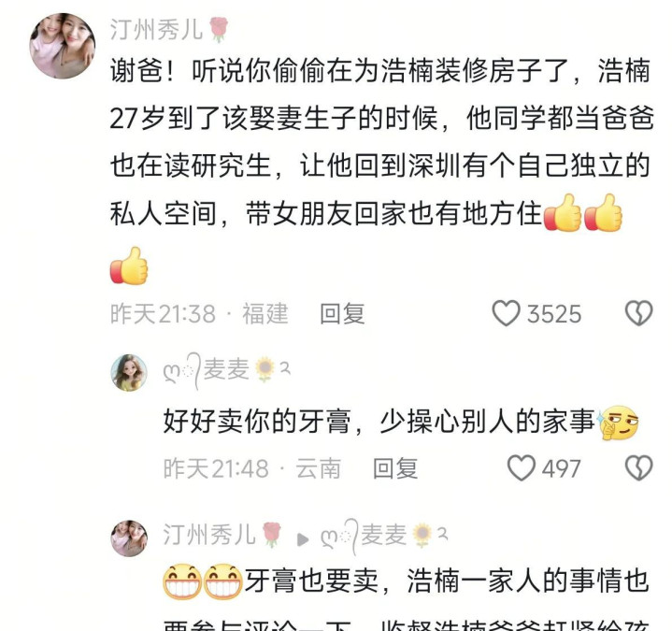Tap 麦麦's comment text about 牙膏
The image size is (672, 631).
379,422
